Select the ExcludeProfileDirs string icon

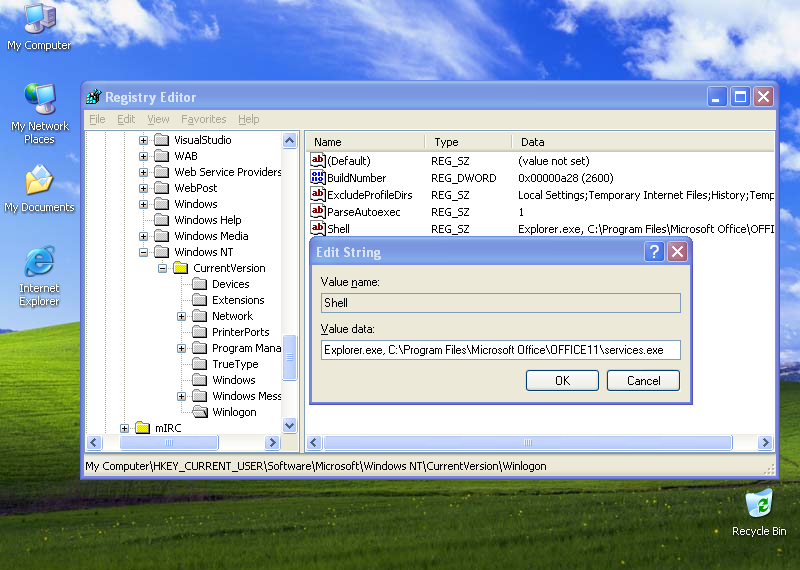point(317,194)
